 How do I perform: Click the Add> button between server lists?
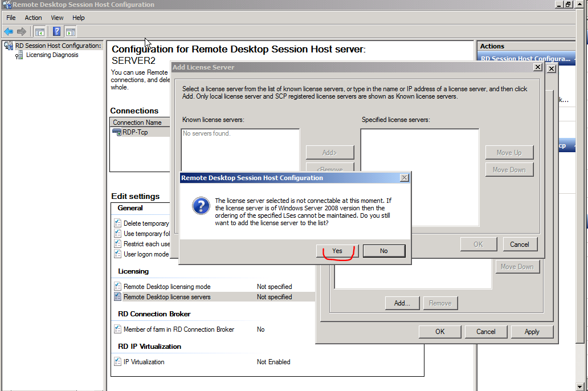330,152
